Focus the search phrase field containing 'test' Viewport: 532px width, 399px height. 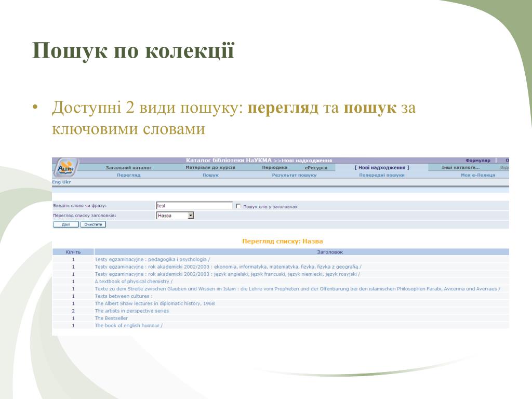pos(194,206)
